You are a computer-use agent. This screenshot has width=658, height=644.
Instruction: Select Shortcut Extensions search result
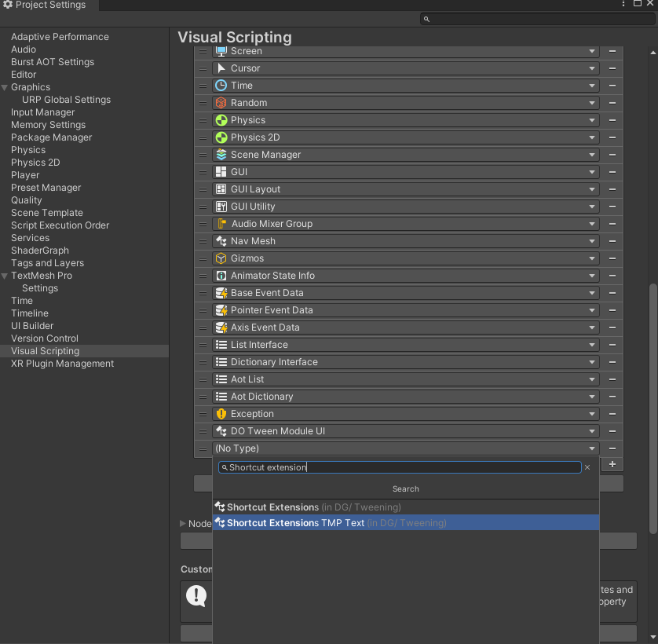click(x=405, y=507)
